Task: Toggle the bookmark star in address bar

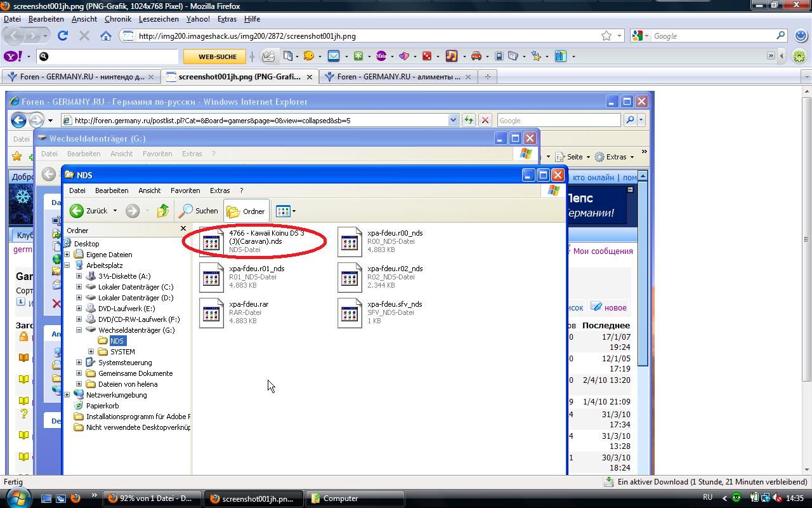Action: point(606,36)
